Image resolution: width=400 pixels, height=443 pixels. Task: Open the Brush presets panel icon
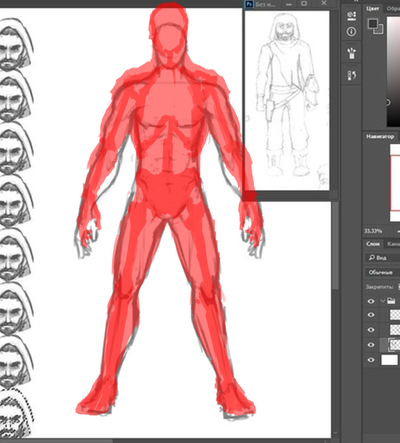351,53
